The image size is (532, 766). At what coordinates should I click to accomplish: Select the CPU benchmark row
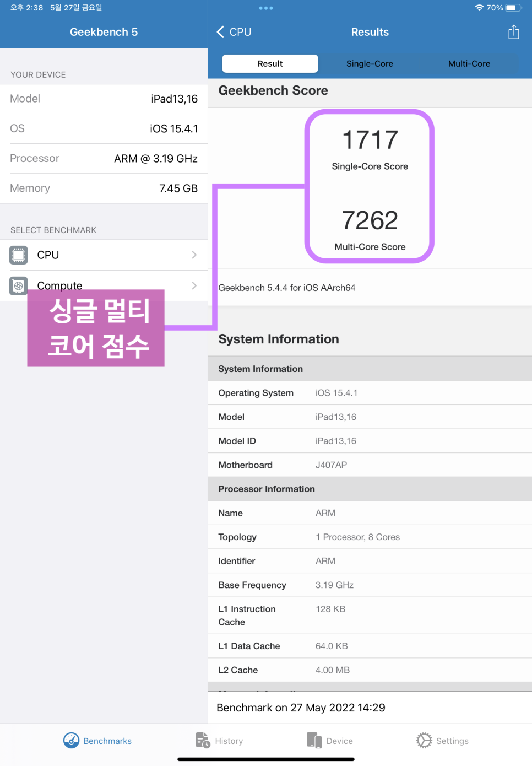click(x=104, y=255)
